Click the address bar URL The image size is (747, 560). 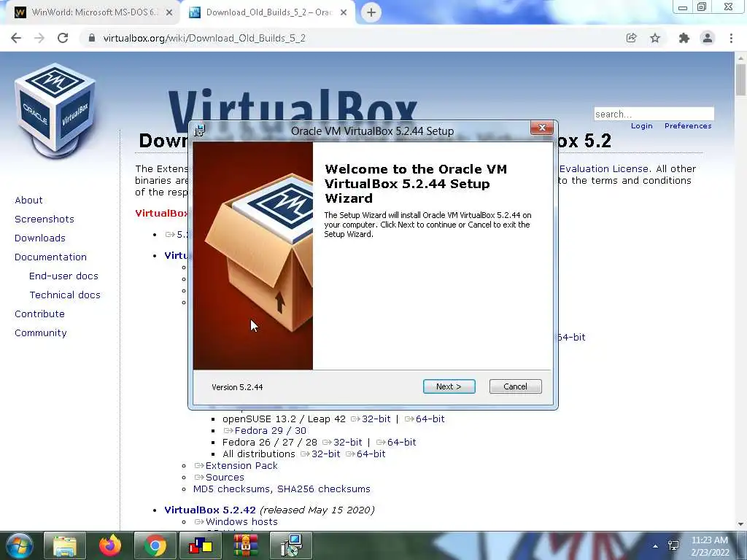click(204, 38)
